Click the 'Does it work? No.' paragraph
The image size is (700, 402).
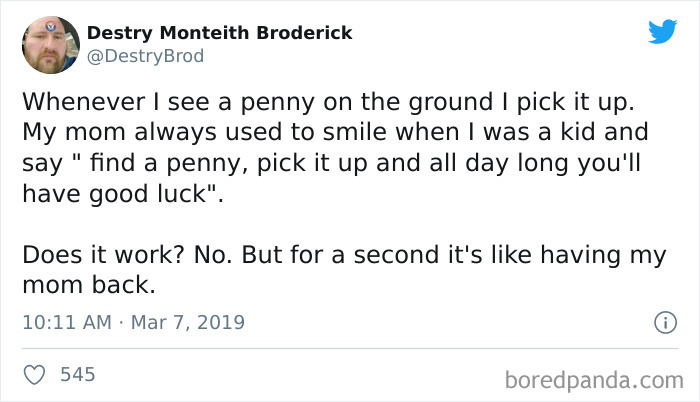coord(340,269)
